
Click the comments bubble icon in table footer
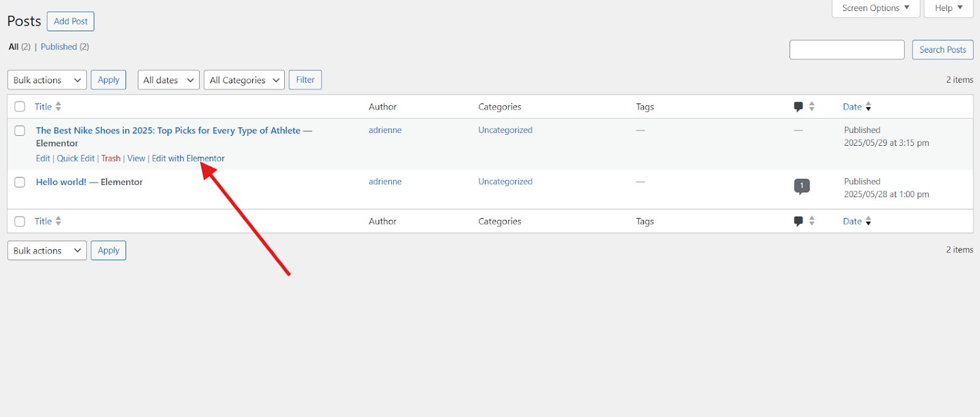tap(798, 221)
